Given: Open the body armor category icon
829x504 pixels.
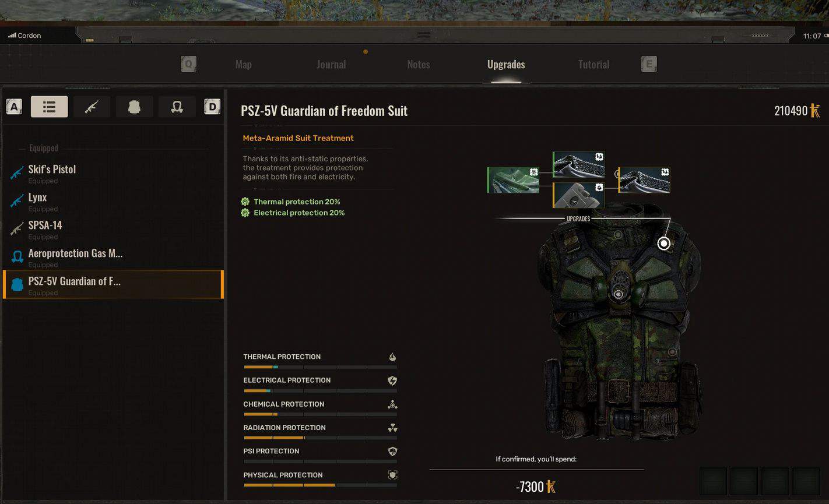Looking at the screenshot, I should (134, 107).
